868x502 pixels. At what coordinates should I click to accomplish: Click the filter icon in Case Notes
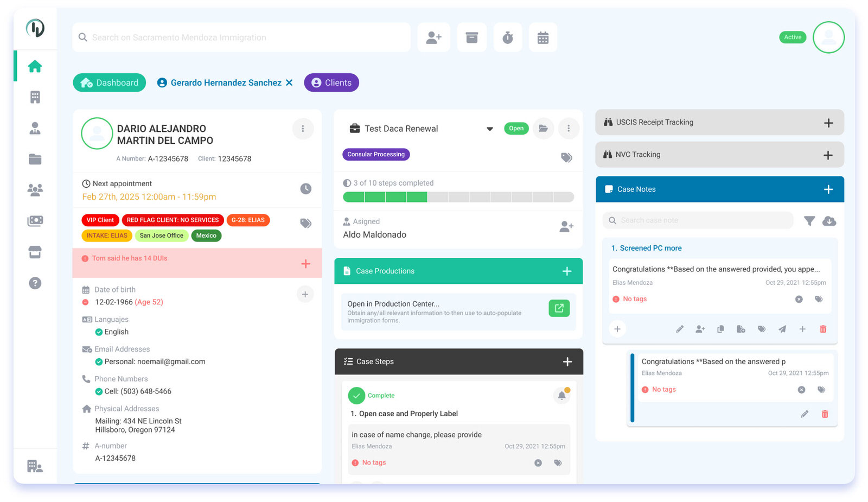pyautogui.click(x=809, y=221)
